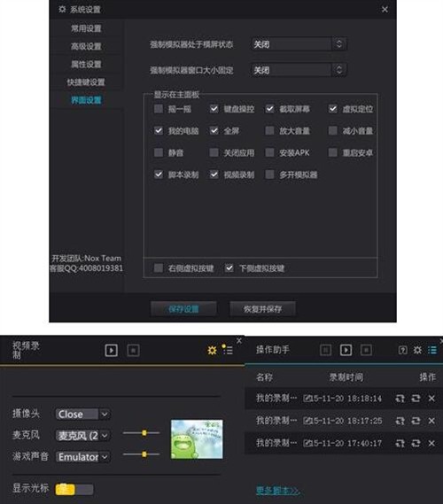Close the 系统设置 dialog with the X

[385, 10]
